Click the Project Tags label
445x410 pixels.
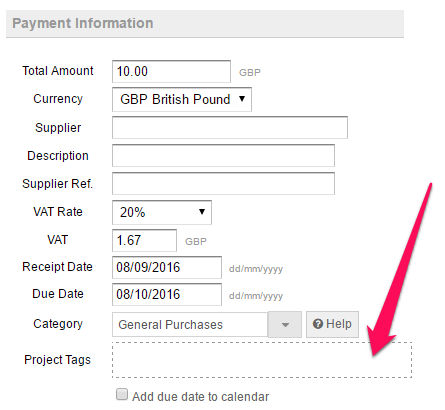tap(57, 360)
